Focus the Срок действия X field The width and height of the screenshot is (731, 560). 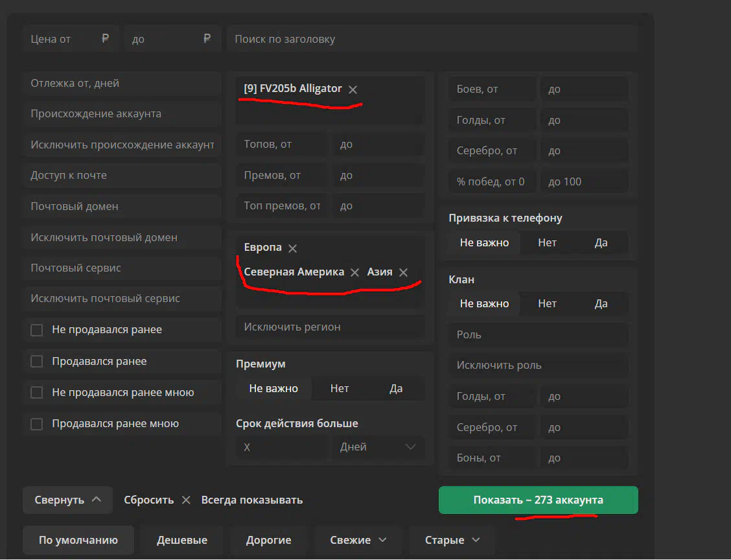pyautogui.click(x=283, y=447)
